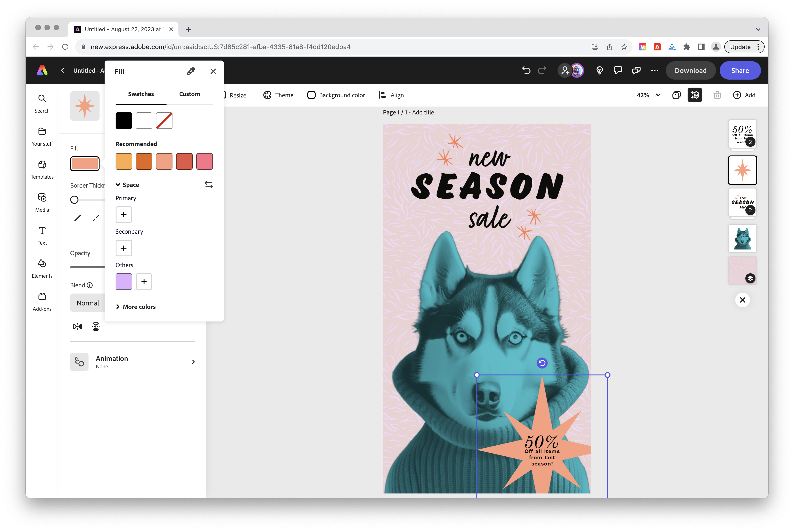This screenshot has width=794, height=532.
Task: Select the Swatches tab
Action: coord(141,94)
